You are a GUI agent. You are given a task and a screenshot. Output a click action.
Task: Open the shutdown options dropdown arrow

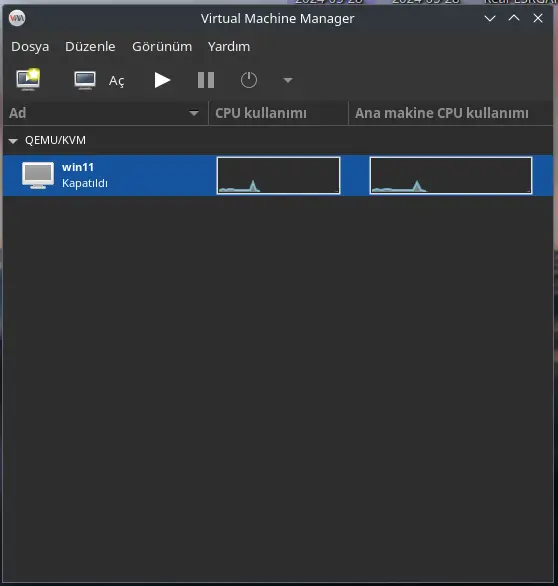288,80
